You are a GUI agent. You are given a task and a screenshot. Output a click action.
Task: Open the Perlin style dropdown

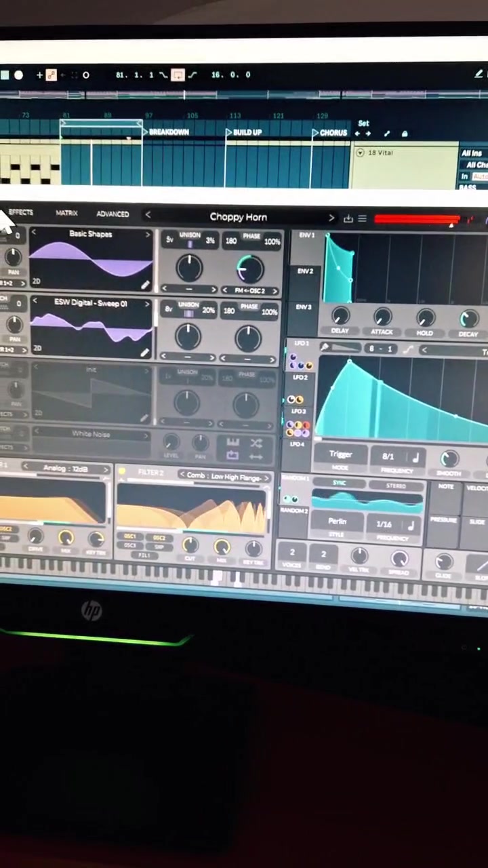pos(337,521)
